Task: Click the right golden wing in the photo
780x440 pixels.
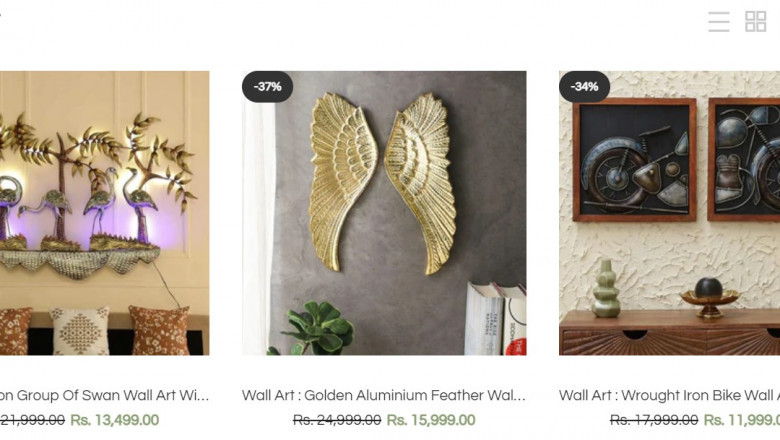Action: pyautogui.click(x=422, y=183)
